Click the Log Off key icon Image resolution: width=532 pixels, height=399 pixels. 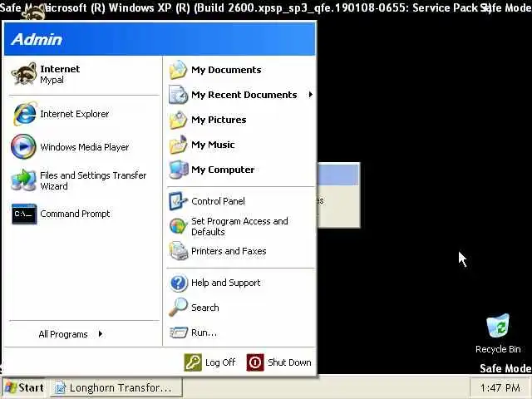tap(193, 362)
